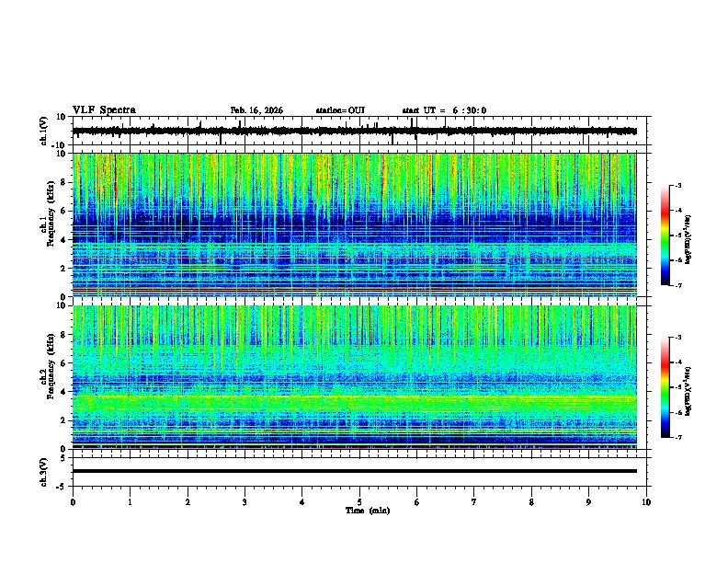Click the 'ch.3(V)' axis label
This screenshot has height=563, width=728.
[x=43, y=472]
